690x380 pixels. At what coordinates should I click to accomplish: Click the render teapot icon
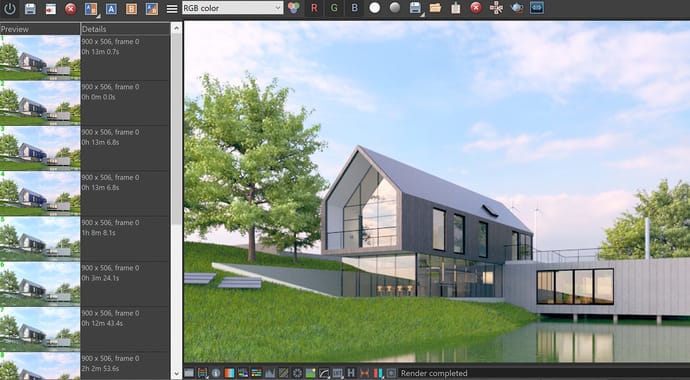[x=517, y=8]
